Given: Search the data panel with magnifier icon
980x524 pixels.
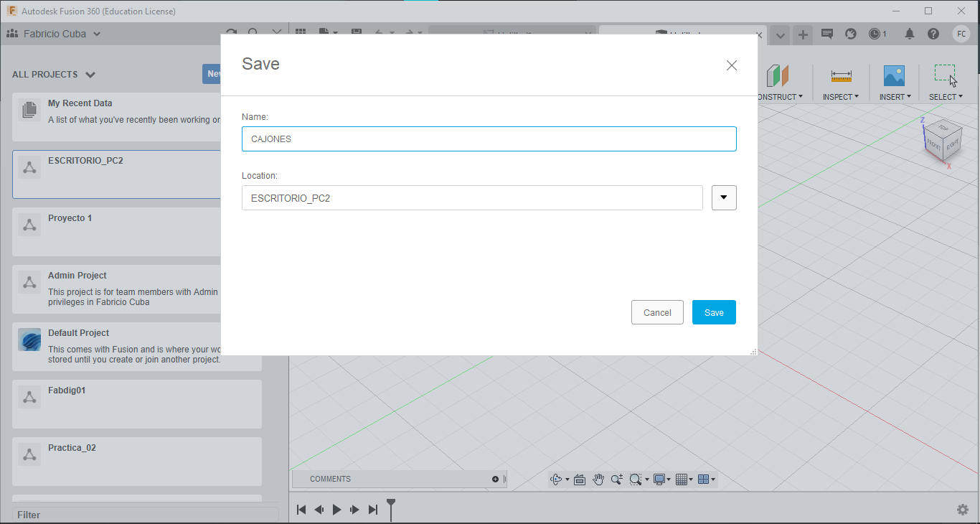Looking at the screenshot, I should [253, 34].
